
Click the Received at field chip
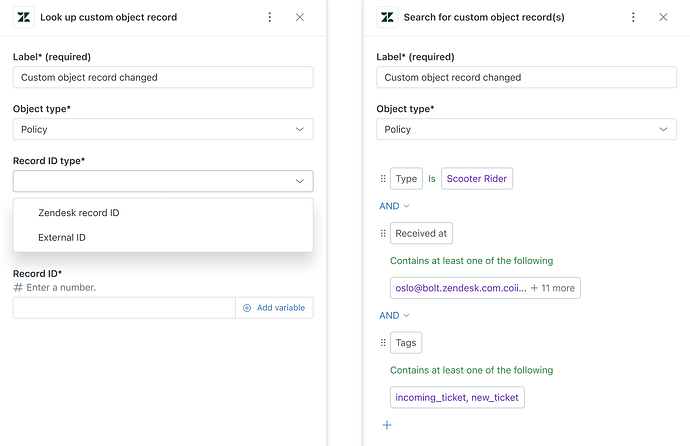tap(421, 233)
